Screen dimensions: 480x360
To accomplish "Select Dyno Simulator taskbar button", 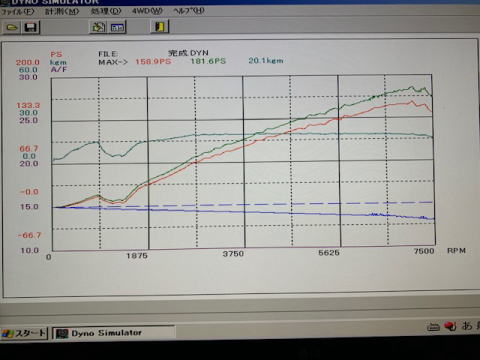I will tap(113, 333).
